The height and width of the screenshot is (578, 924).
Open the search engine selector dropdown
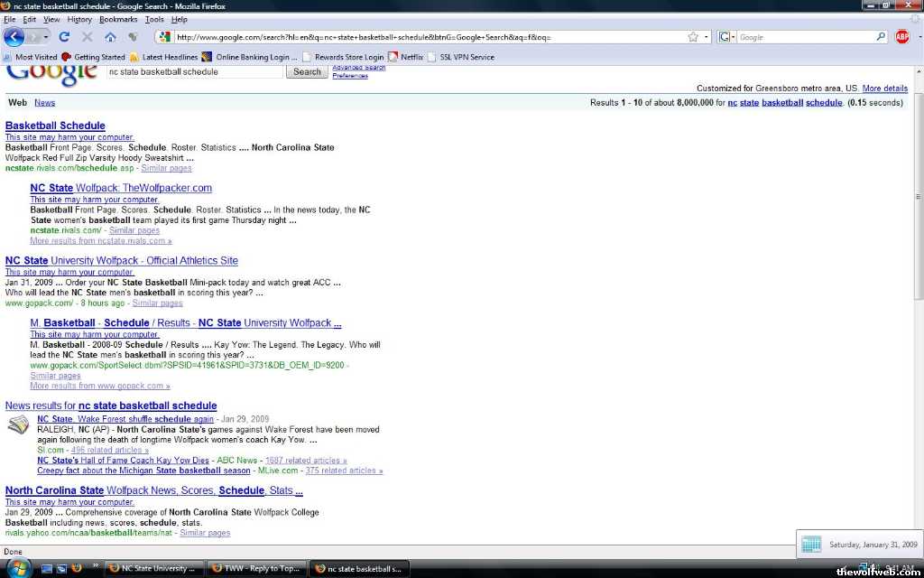point(727,37)
